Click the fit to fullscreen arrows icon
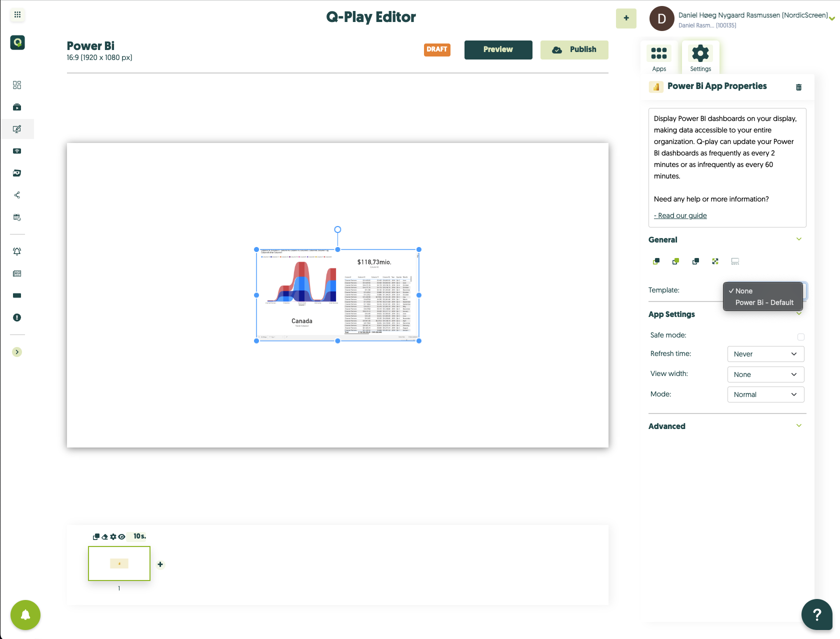This screenshot has width=840, height=639. (715, 261)
